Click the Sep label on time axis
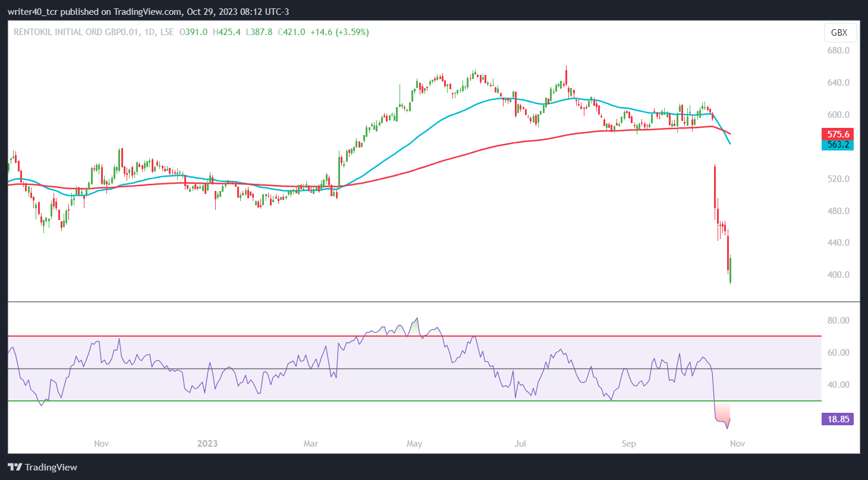868x480 pixels. pyautogui.click(x=628, y=444)
